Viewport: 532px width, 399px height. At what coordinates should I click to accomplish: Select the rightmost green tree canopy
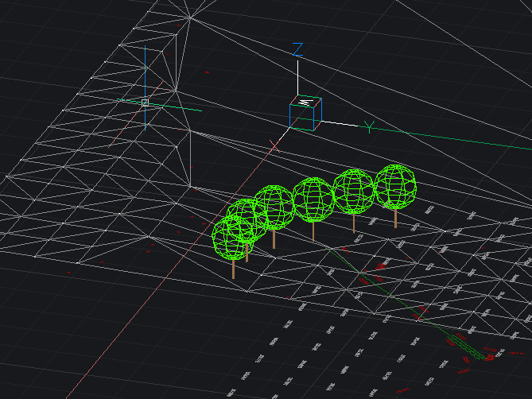(395, 187)
